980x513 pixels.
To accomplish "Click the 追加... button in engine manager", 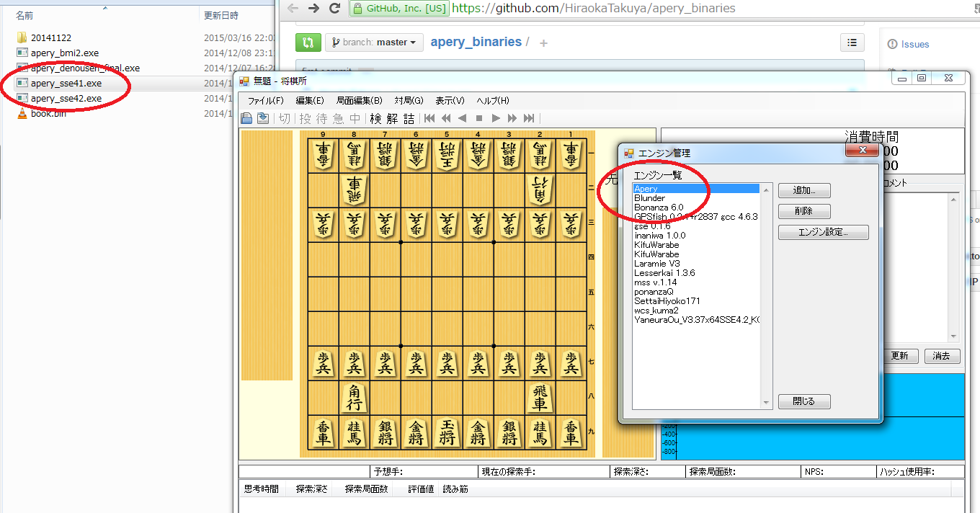I will click(804, 191).
